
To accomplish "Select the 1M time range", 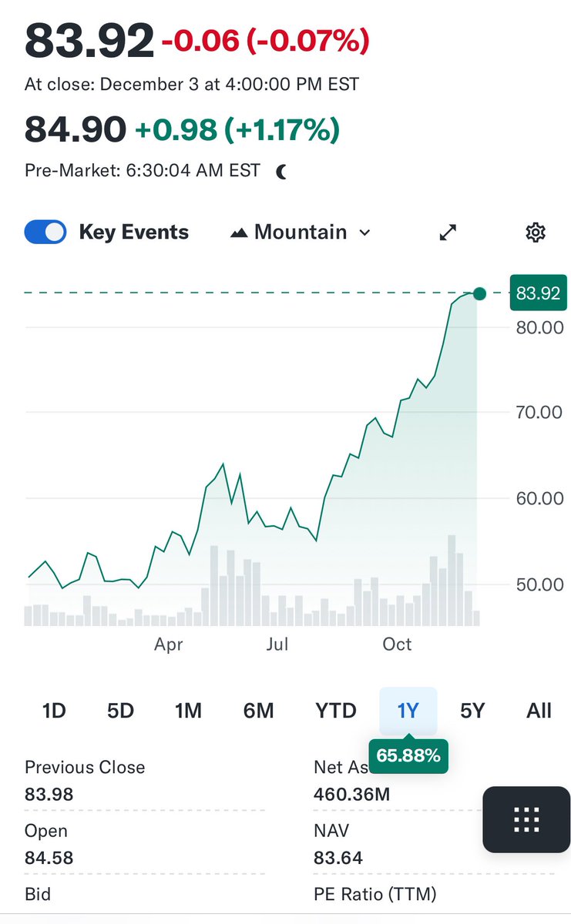I will pos(188,711).
